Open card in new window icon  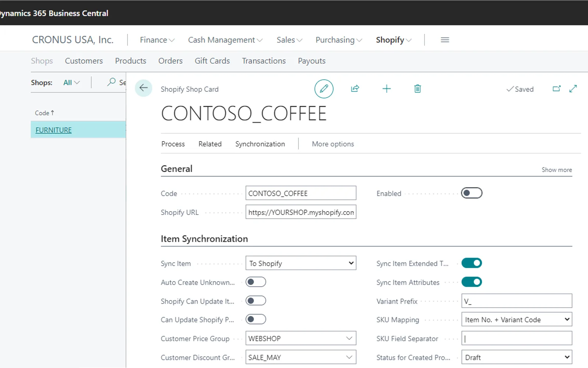[x=557, y=89]
